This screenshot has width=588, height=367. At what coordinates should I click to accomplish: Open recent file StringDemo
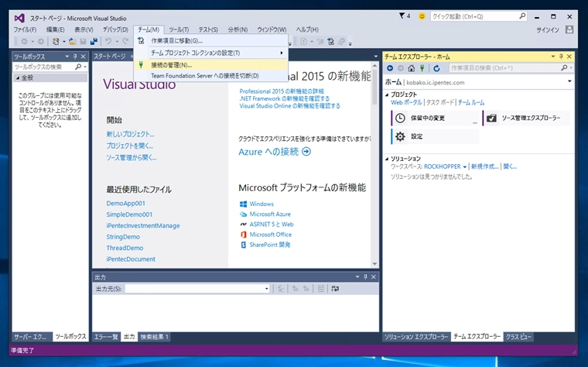click(123, 237)
